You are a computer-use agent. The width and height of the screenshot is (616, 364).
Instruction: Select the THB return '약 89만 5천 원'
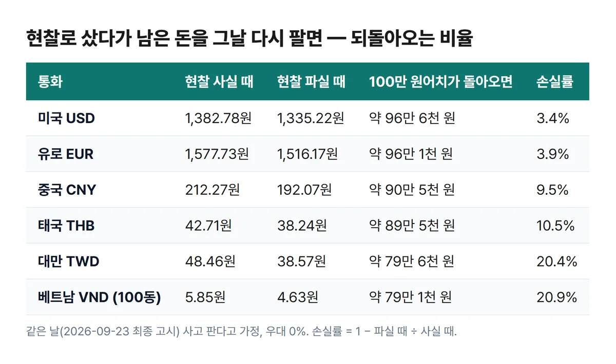pyautogui.click(x=412, y=226)
